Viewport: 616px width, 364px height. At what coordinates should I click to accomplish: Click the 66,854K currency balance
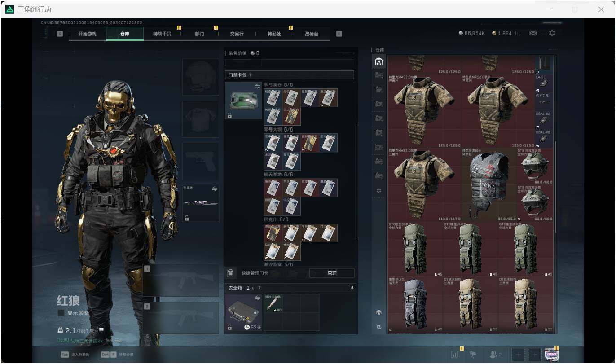(471, 33)
